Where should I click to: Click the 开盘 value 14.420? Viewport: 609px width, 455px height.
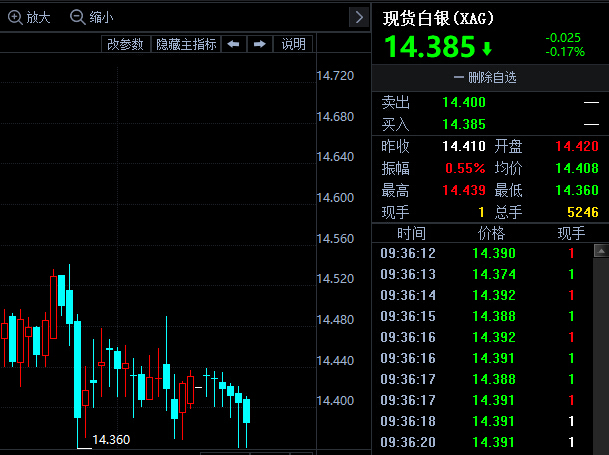pos(577,146)
